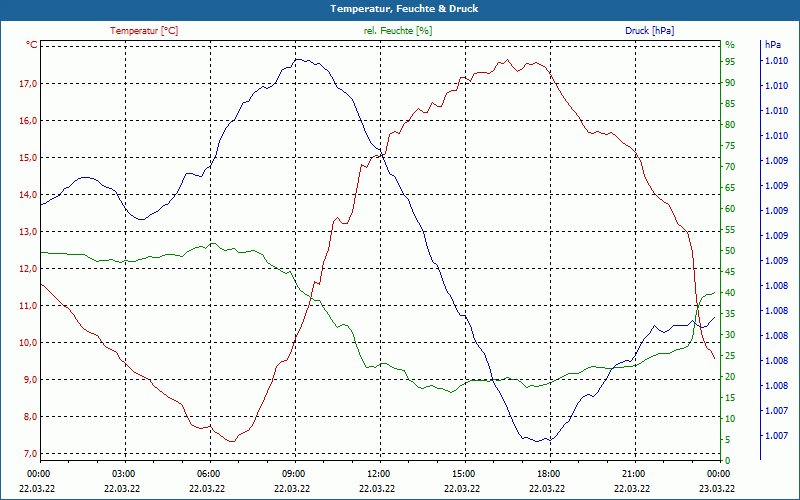
Task: Select the 00:00 label above 23.03.22
Action: (718, 473)
